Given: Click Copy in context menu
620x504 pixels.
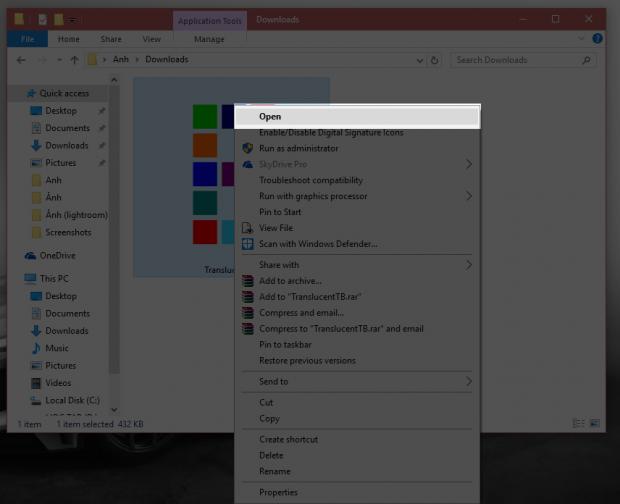Looking at the screenshot, I should pyautogui.click(x=357, y=418).
